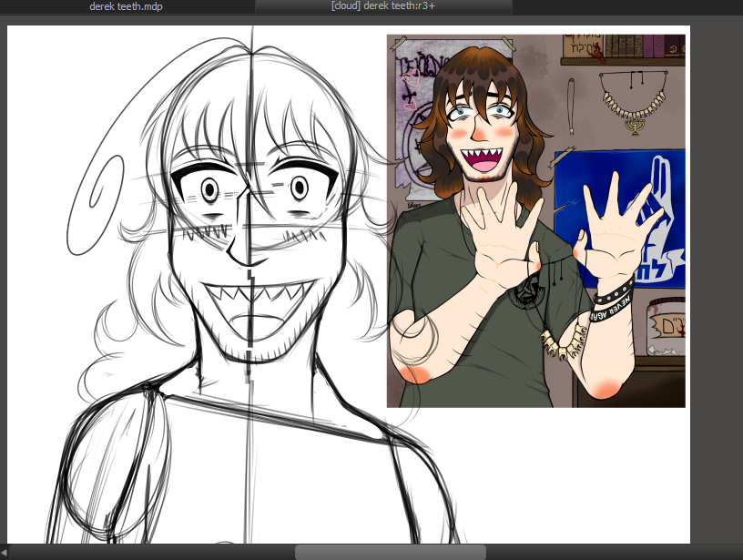The width and height of the screenshot is (743, 560).
Task: Click the sketch's eye pupil on the left side
Action: [209, 190]
